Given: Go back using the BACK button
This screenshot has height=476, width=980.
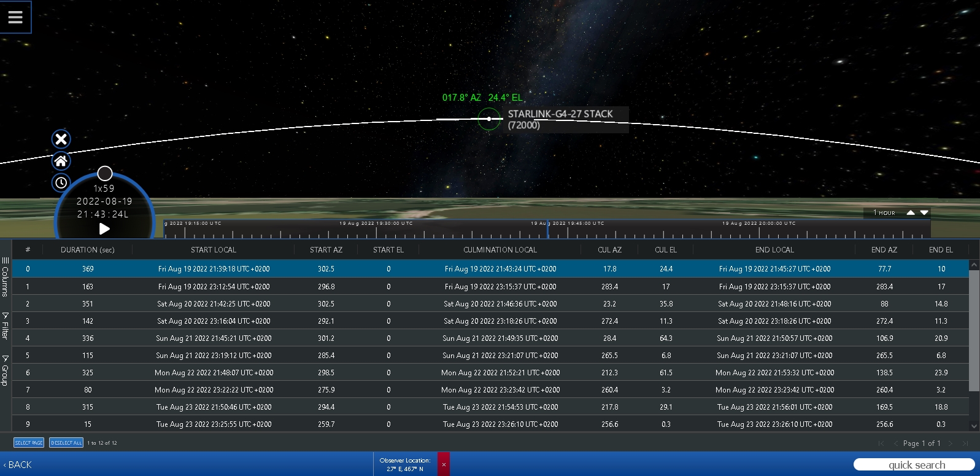Looking at the screenshot, I should coord(17,465).
